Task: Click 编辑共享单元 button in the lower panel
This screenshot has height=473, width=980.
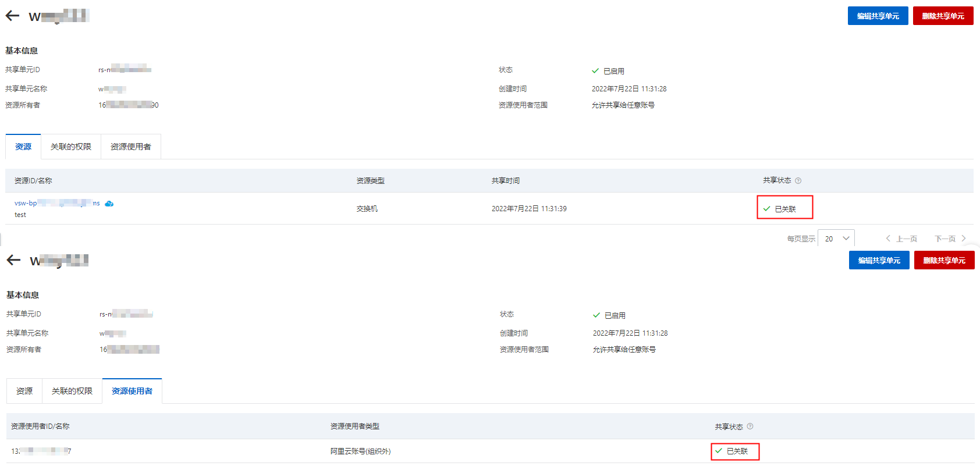Action: (879, 260)
